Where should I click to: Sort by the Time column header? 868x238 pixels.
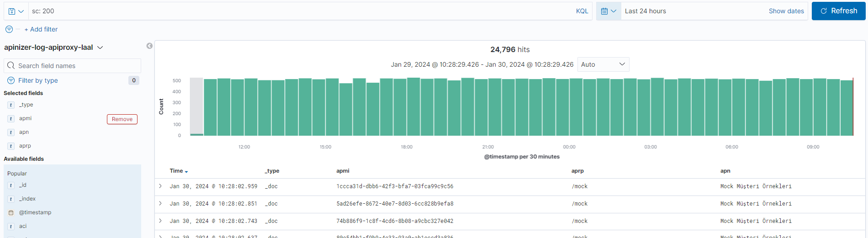(x=176, y=171)
